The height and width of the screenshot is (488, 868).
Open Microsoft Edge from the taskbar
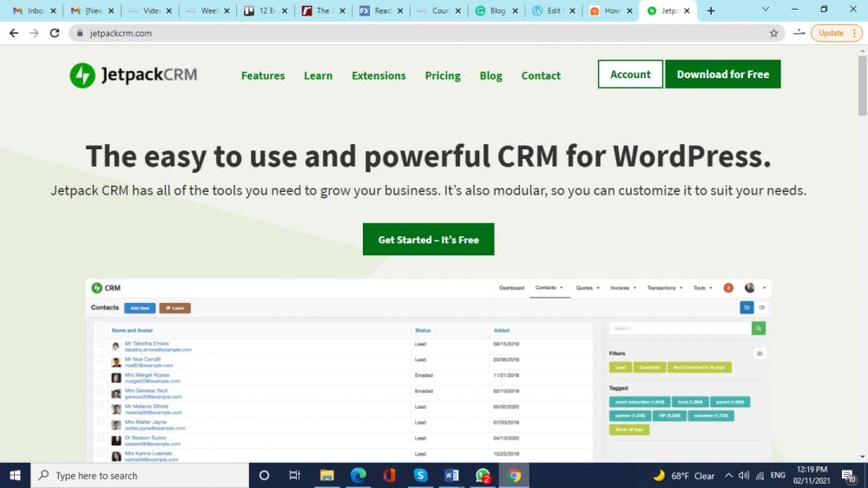click(358, 475)
